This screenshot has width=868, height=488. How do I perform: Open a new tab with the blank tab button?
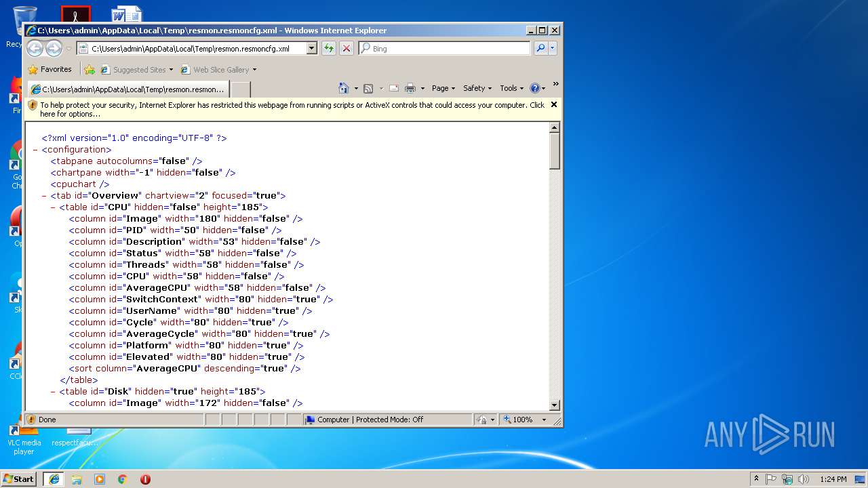[x=241, y=89]
